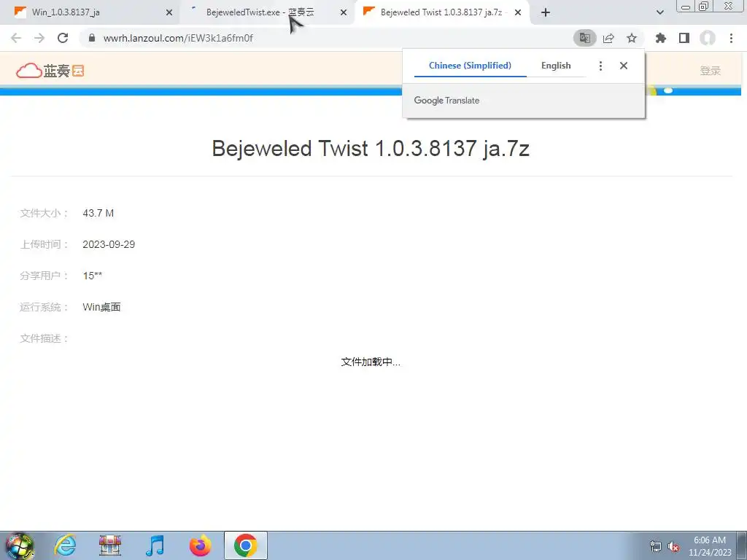This screenshot has width=747, height=560.
Task: Launch Firefox from the taskbar
Action: [x=200, y=545]
